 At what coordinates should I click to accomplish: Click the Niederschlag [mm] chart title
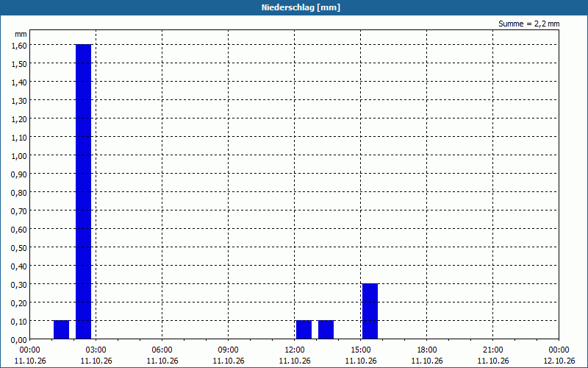click(301, 7)
